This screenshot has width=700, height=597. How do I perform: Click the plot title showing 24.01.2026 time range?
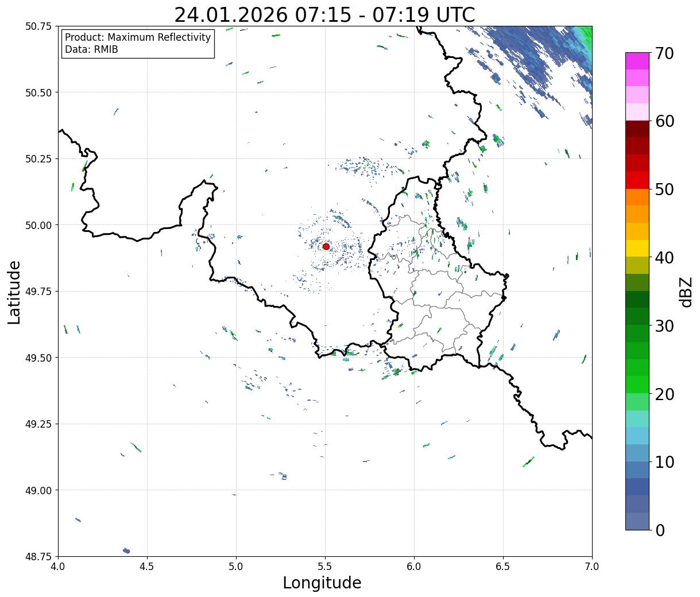(x=324, y=14)
